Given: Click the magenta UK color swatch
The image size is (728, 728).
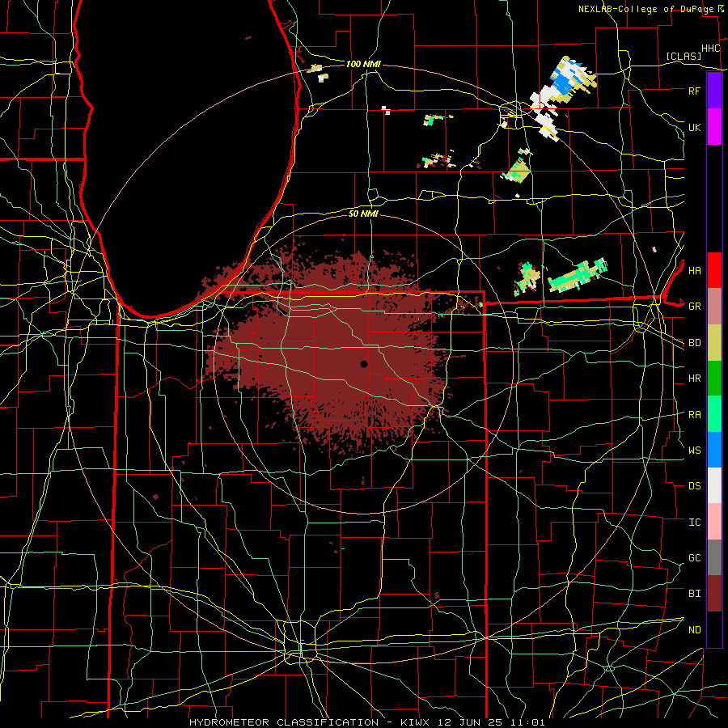Looking at the screenshot, I should point(714,127).
